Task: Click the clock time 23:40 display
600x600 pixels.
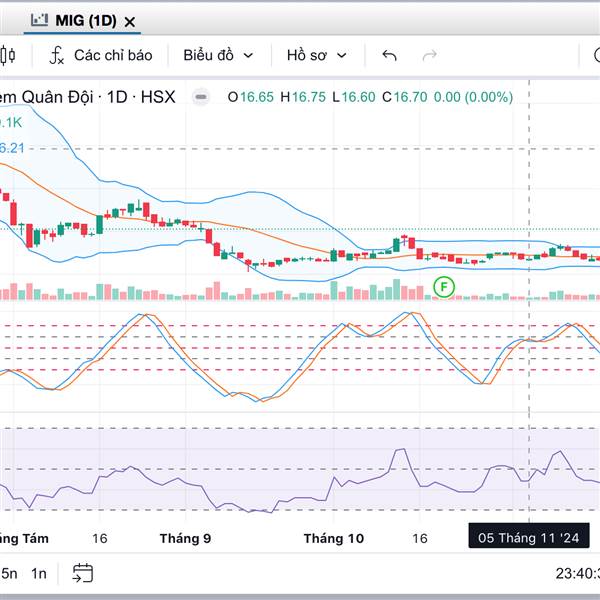Action: [x=577, y=573]
